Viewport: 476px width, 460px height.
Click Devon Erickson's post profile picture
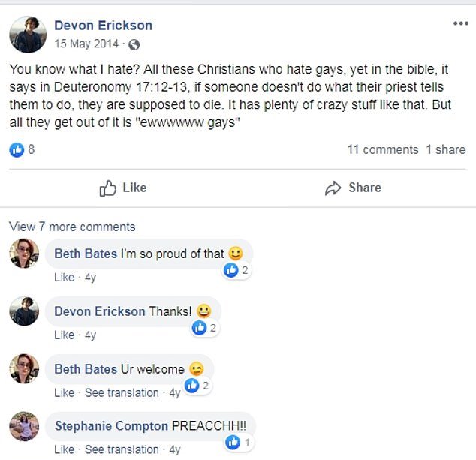pyautogui.click(x=28, y=34)
